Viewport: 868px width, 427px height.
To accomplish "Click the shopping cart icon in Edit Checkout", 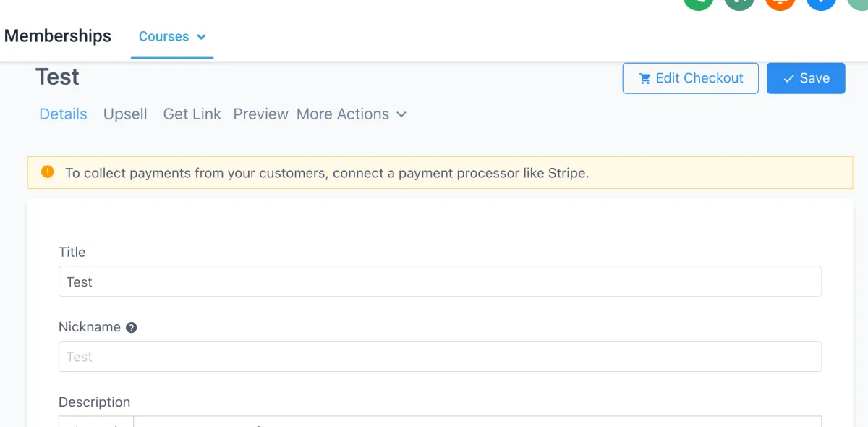I will [x=644, y=78].
